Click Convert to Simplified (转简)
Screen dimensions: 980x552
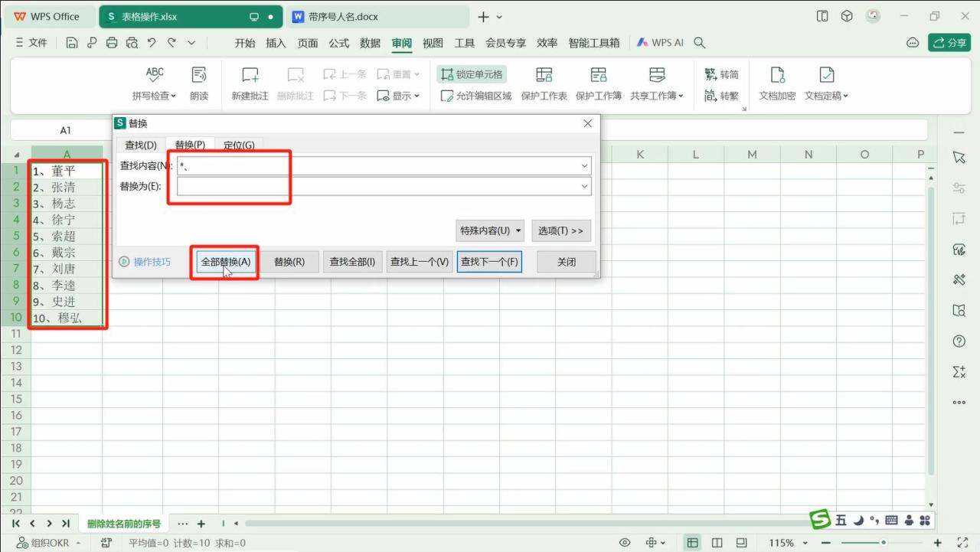[721, 74]
